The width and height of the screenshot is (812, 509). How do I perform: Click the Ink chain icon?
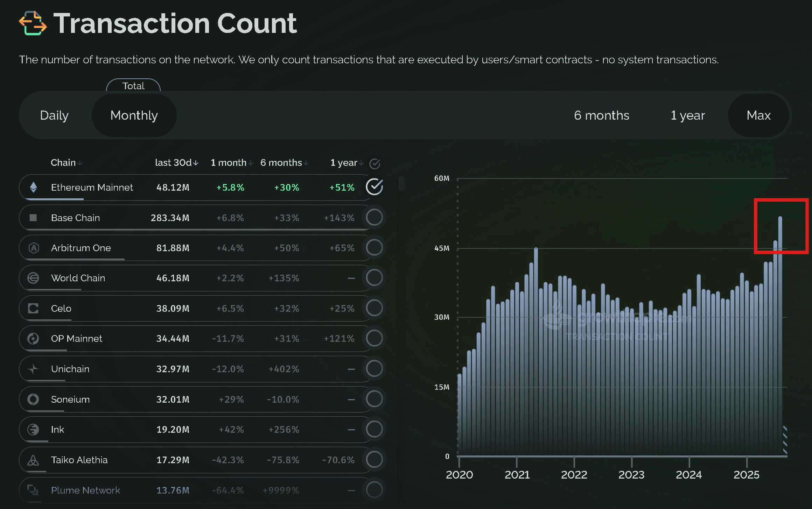pyautogui.click(x=33, y=430)
